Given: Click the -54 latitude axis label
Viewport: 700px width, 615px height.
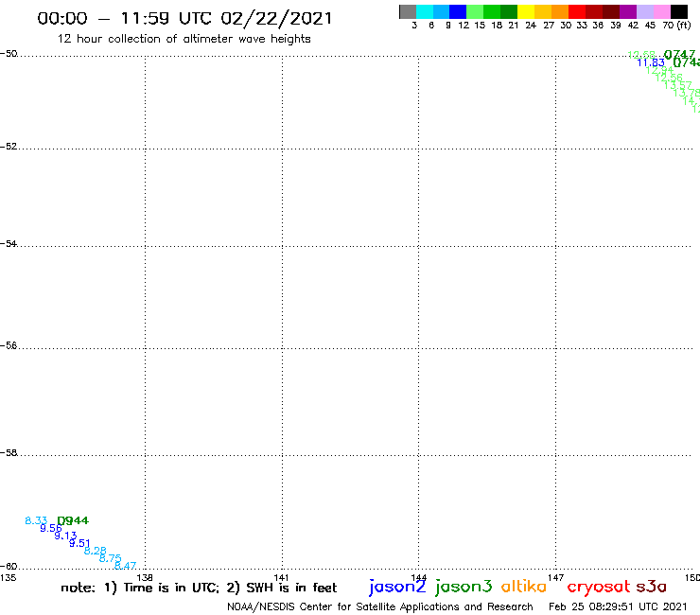Looking at the screenshot, I should (x=9, y=244).
